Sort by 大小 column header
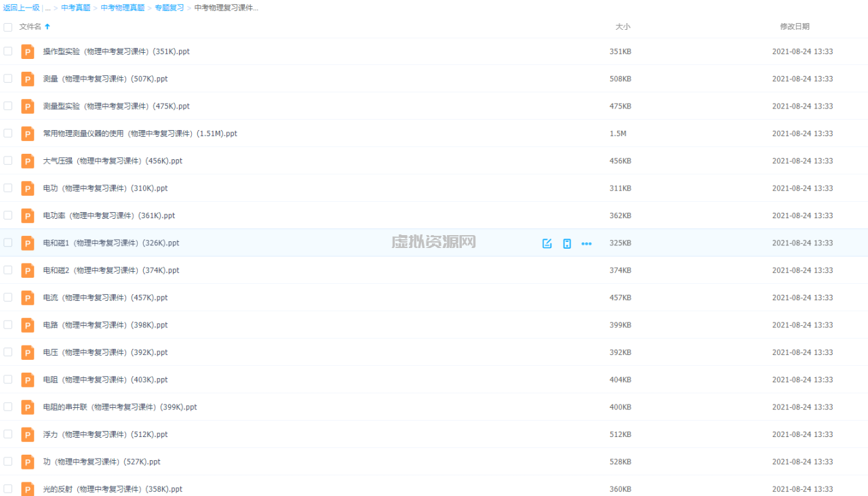The image size is (868, 496). point(623,26)
